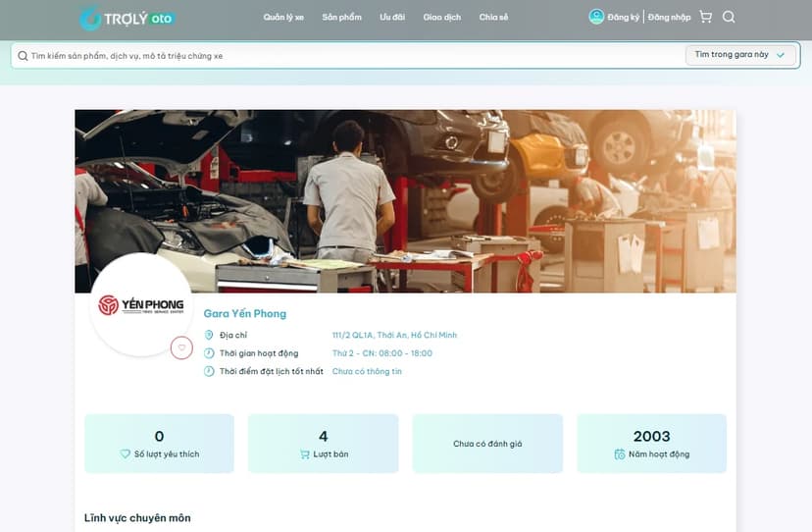Click the clock icon beside Thời điểm đặt lịch

[209, 371]
